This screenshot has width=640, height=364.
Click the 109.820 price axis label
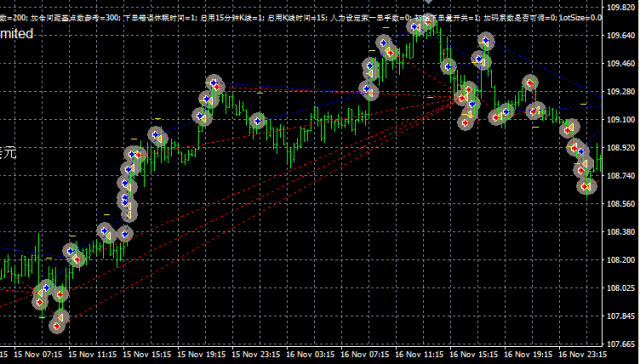point(620,7)
